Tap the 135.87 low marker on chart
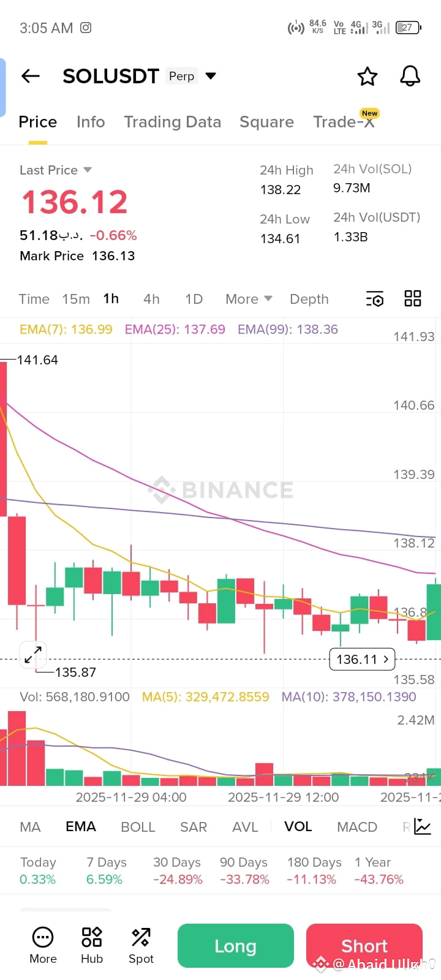 [x=75, y=673]
